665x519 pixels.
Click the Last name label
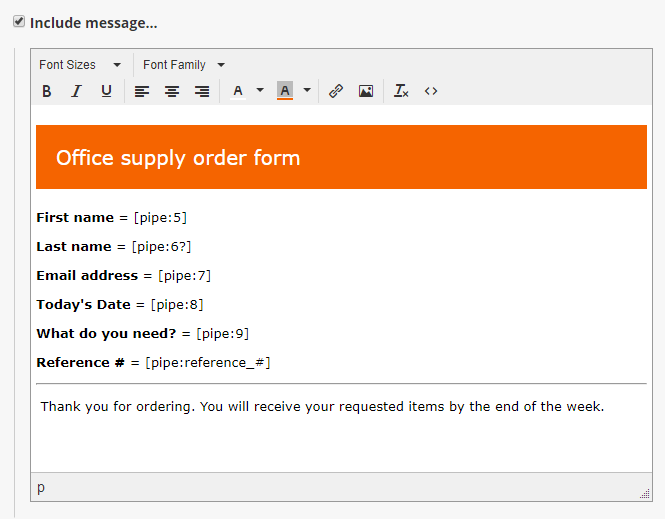click(74, 246)
